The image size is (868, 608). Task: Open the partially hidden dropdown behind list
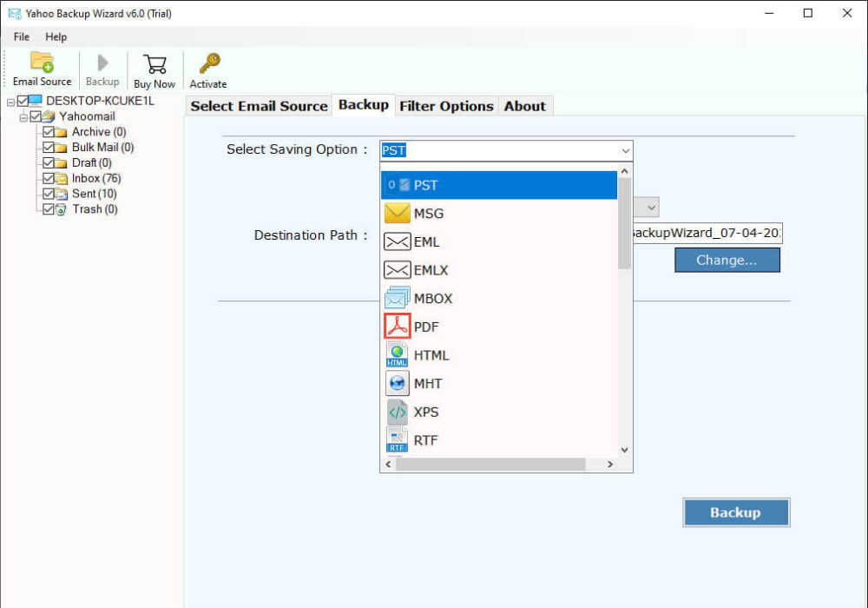coord(652,208)
